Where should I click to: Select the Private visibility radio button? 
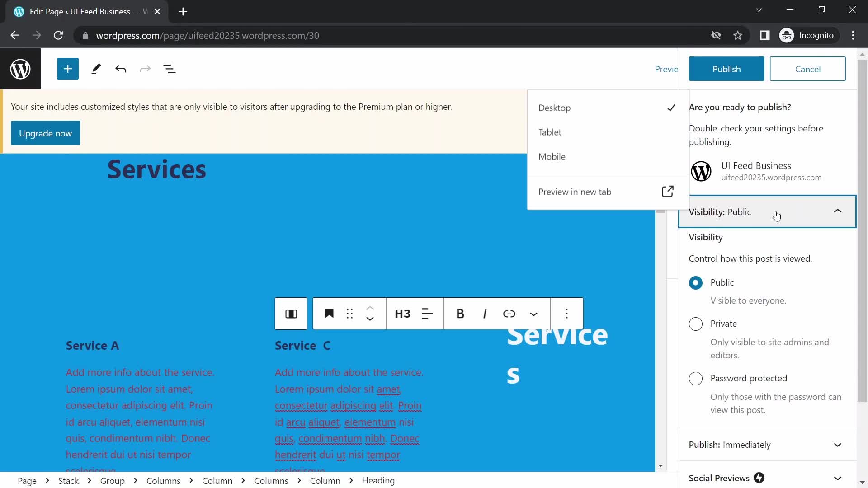click(696, 324)
